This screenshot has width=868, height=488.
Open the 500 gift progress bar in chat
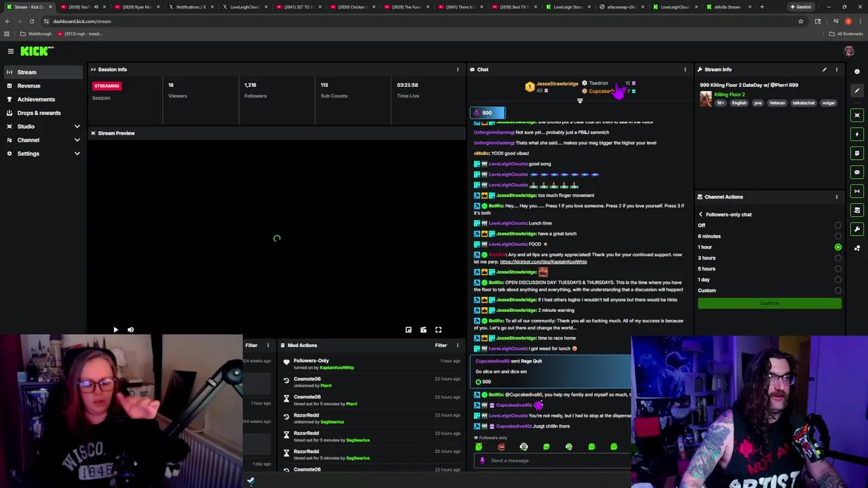[488, 113]
